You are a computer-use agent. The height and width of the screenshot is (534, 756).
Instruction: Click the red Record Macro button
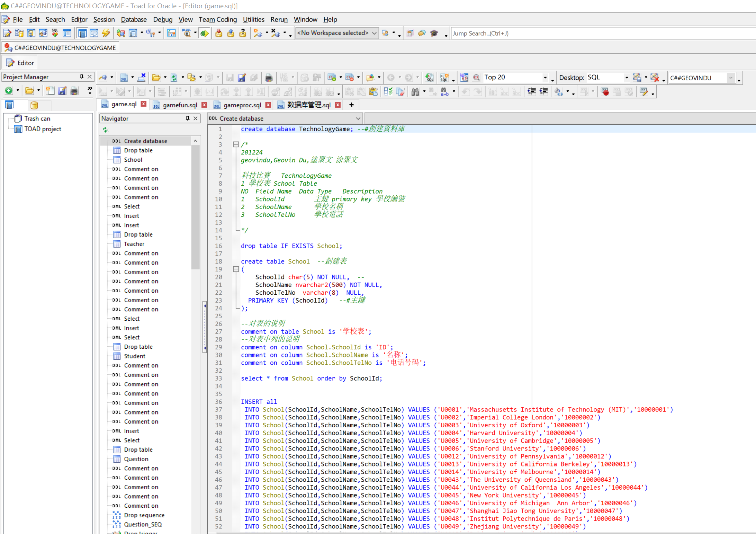tap(605, 92)
